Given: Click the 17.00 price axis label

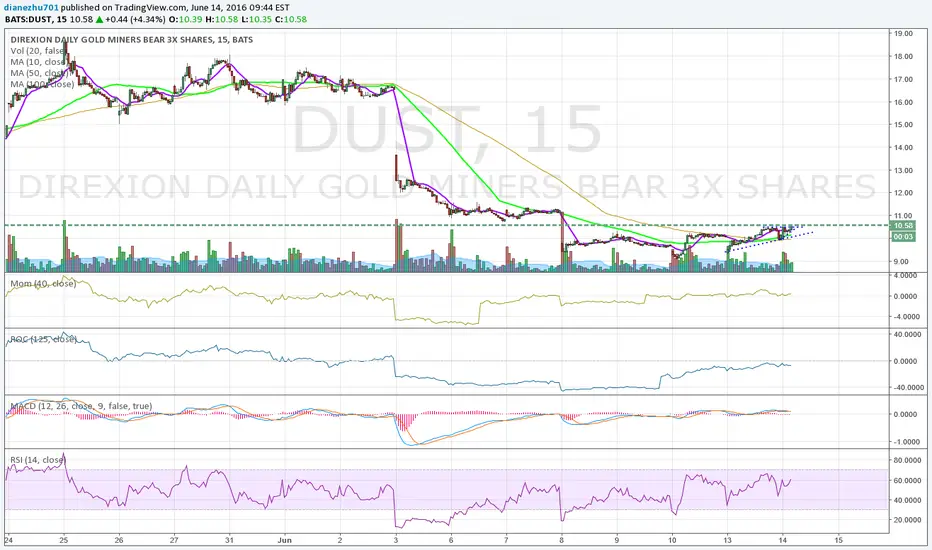Looking at the screenshot, I should [903, 79].
